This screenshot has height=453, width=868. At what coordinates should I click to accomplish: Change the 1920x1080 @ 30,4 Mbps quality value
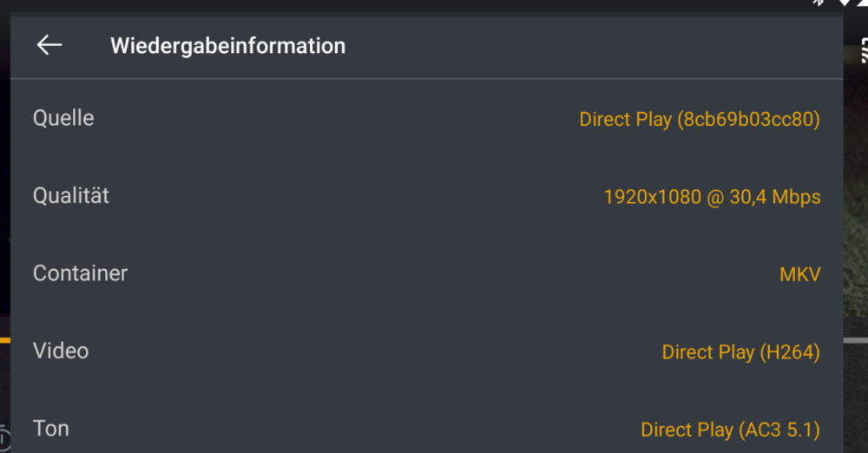712,197
